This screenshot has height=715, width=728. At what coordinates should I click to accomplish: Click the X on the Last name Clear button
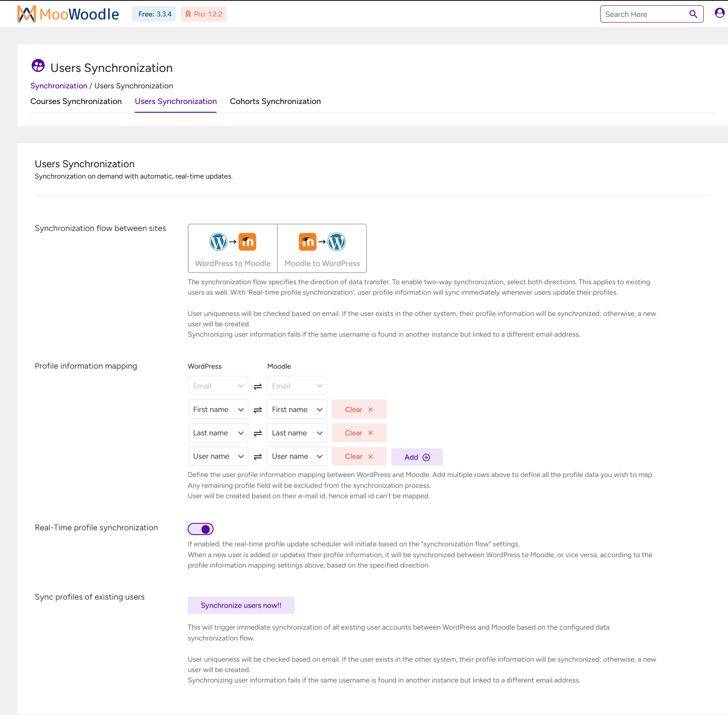371,432
